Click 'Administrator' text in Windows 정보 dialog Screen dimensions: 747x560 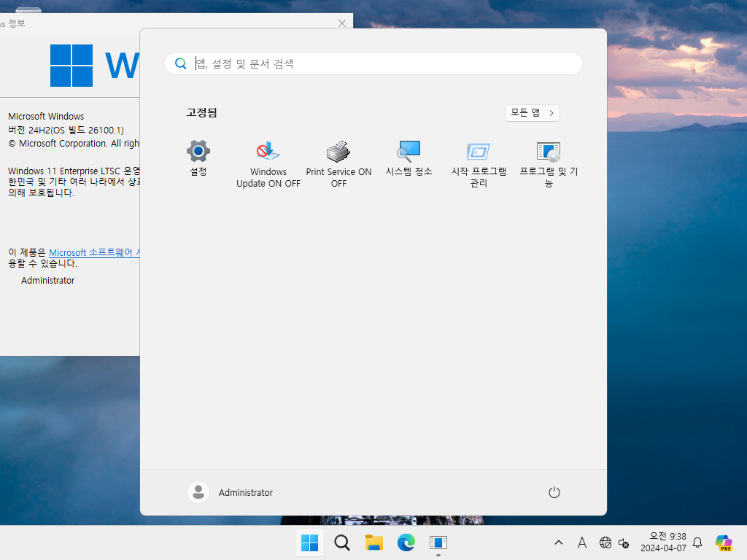point(47,281)
